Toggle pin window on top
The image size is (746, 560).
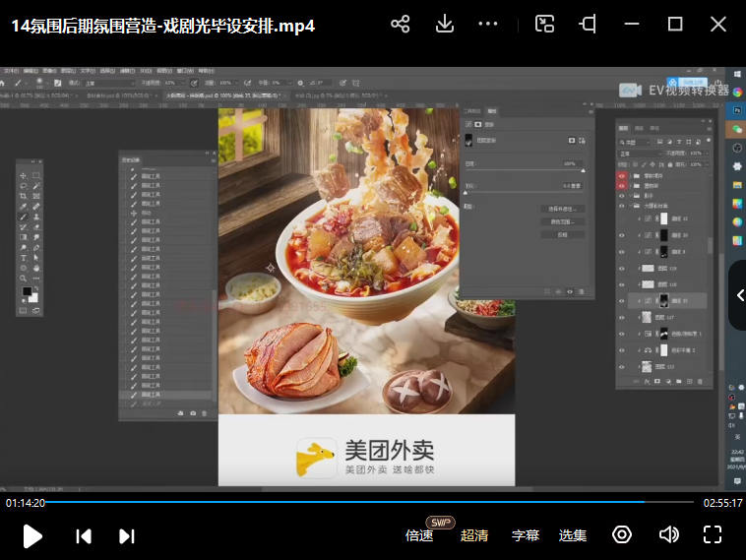point(588,25)
